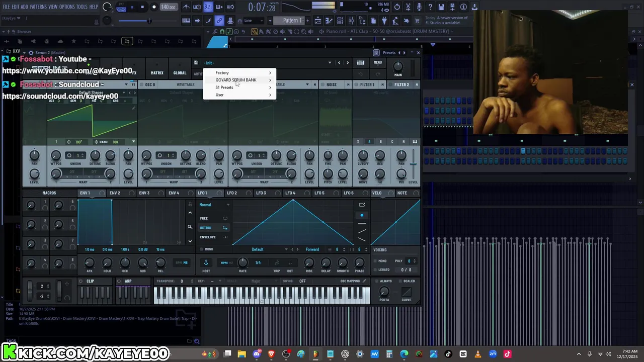644x362 pixels.
Task: Enable LEGATO checkbox
Action: click(375, 269)
